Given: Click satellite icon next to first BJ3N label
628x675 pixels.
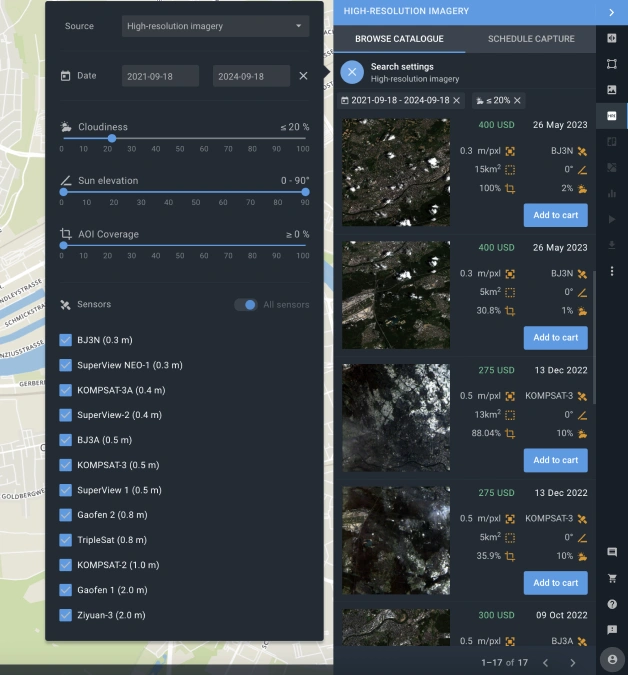Looking at the screenshot, I should coord(582,151).
